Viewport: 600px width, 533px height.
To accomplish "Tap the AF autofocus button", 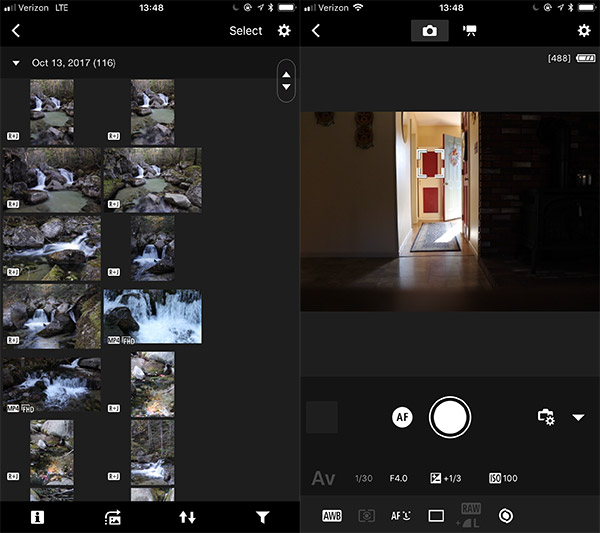I will click(402, 417).
